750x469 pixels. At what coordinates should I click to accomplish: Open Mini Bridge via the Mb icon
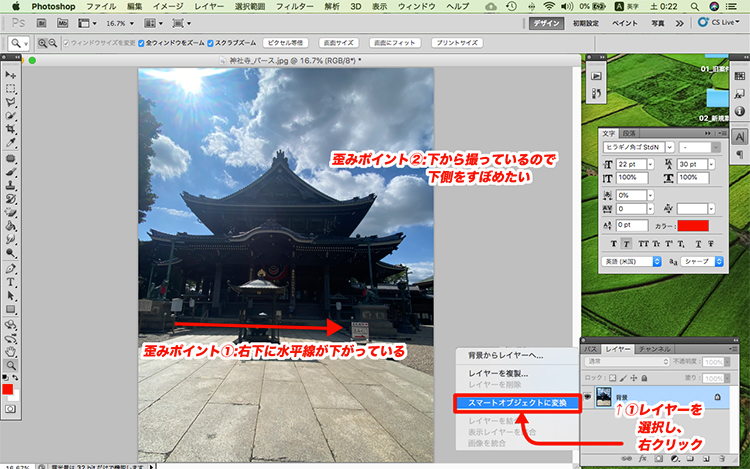(x=62, y=23)
